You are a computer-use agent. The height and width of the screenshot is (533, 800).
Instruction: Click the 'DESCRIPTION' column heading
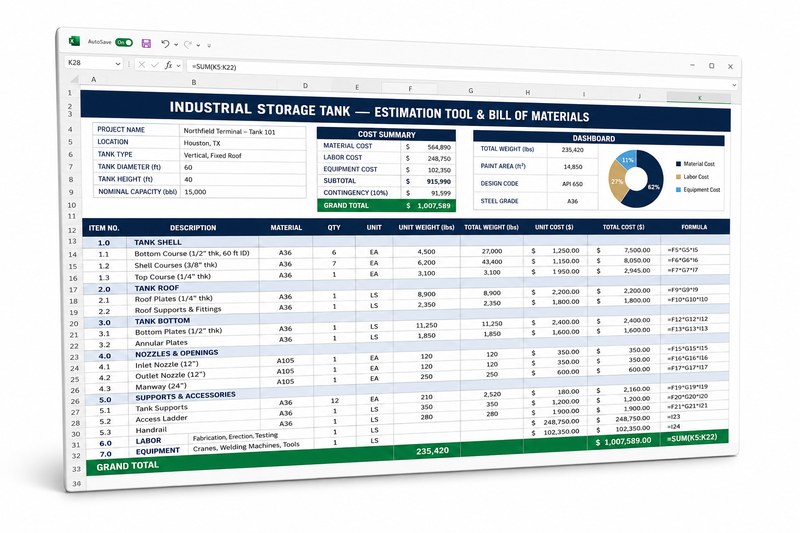193,227
